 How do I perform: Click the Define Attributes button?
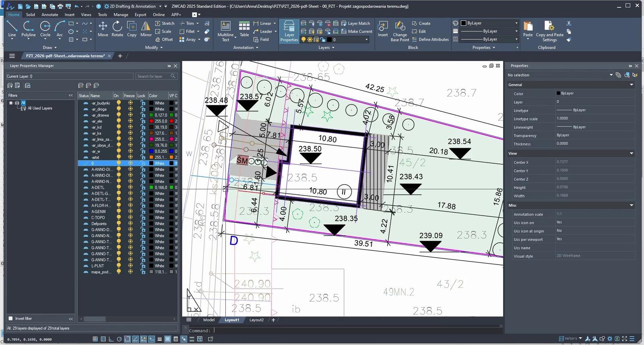430,39
